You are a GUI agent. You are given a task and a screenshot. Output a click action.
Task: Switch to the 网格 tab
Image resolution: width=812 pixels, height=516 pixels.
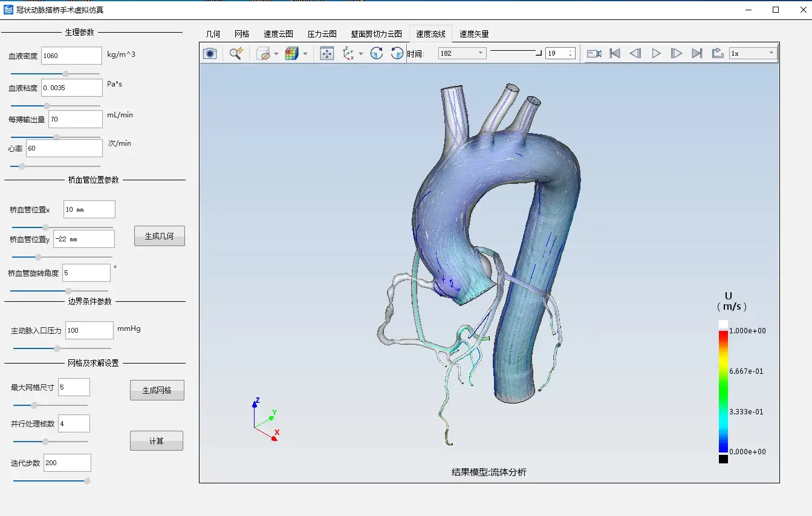tap(242, 34)
